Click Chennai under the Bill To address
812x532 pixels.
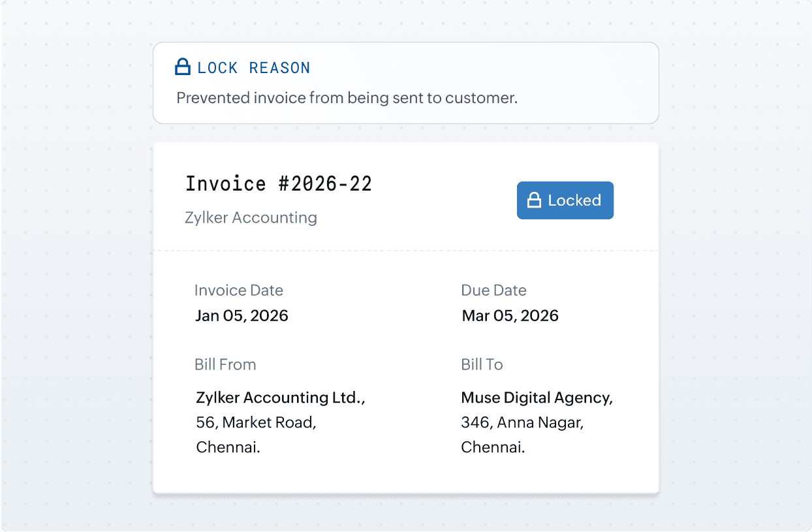tap(493, 447)
